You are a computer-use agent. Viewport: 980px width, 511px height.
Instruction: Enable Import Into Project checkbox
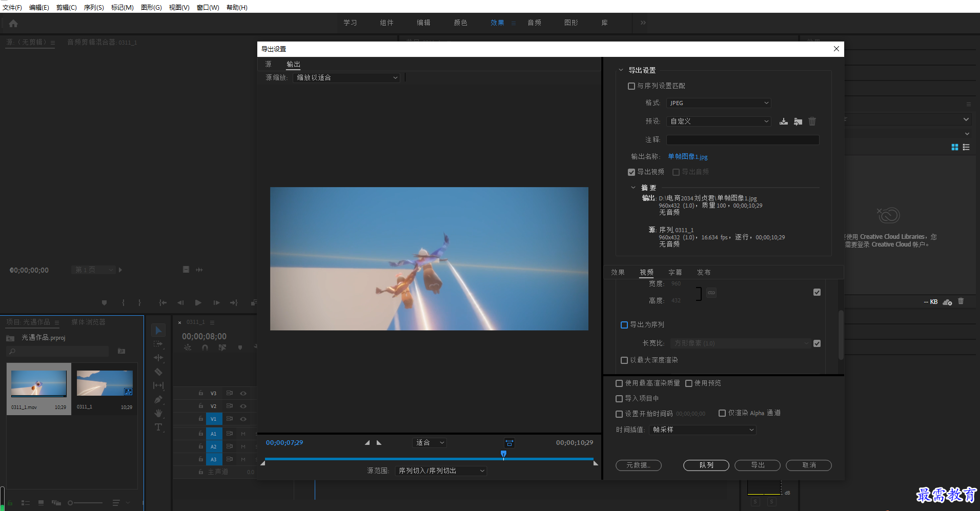pos(619,399)
